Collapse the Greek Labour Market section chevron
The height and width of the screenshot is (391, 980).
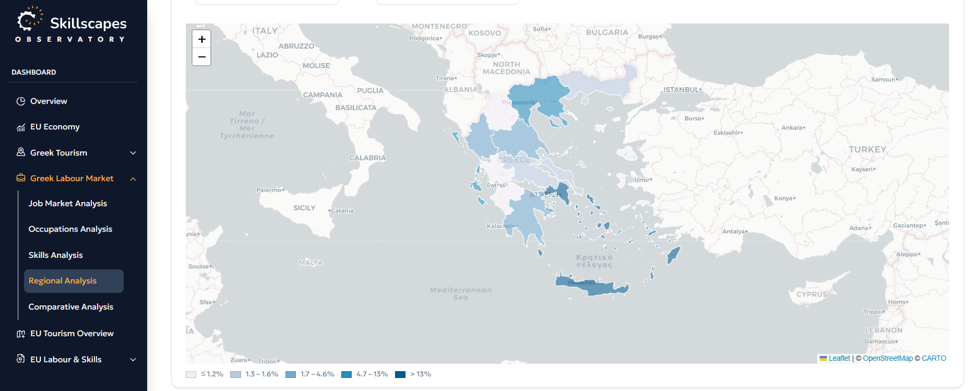[133, 179]
